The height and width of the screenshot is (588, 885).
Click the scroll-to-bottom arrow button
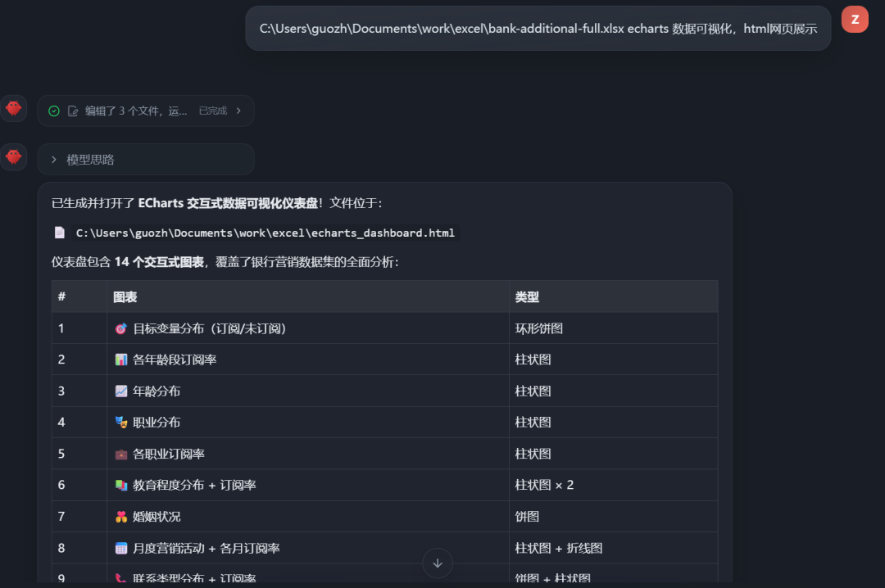(x=438, y=563)
